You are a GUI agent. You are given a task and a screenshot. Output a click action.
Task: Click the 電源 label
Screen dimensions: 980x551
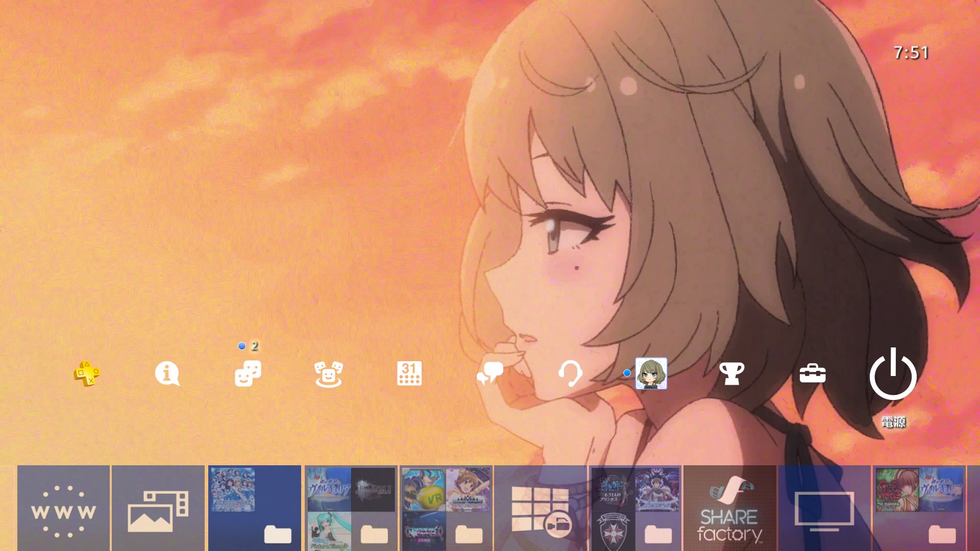(893, 422)
